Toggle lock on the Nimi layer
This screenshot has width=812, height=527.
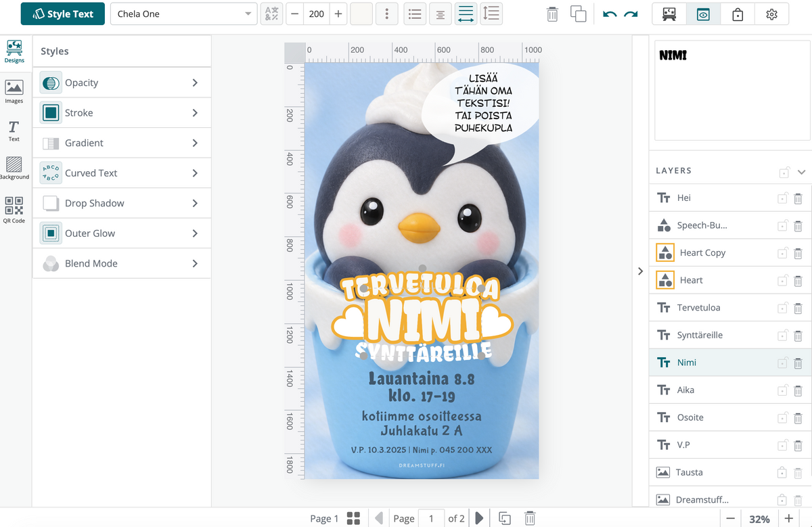(782, 363)
